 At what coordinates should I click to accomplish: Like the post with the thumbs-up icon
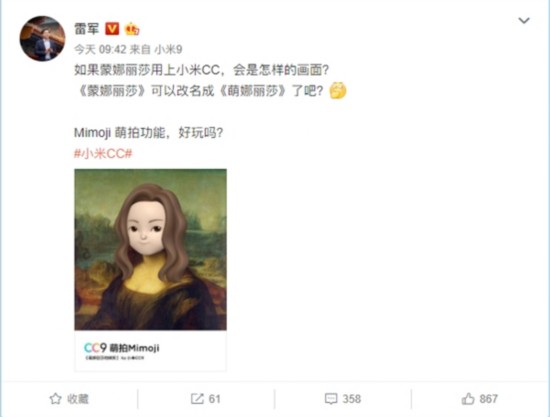[x=468, y=399]
